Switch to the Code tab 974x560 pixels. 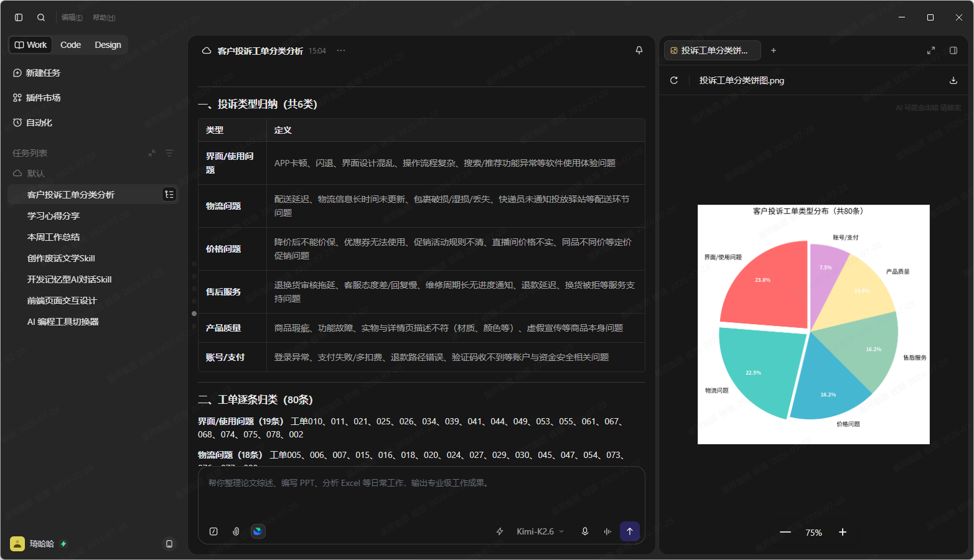click(x=70, y=45)
